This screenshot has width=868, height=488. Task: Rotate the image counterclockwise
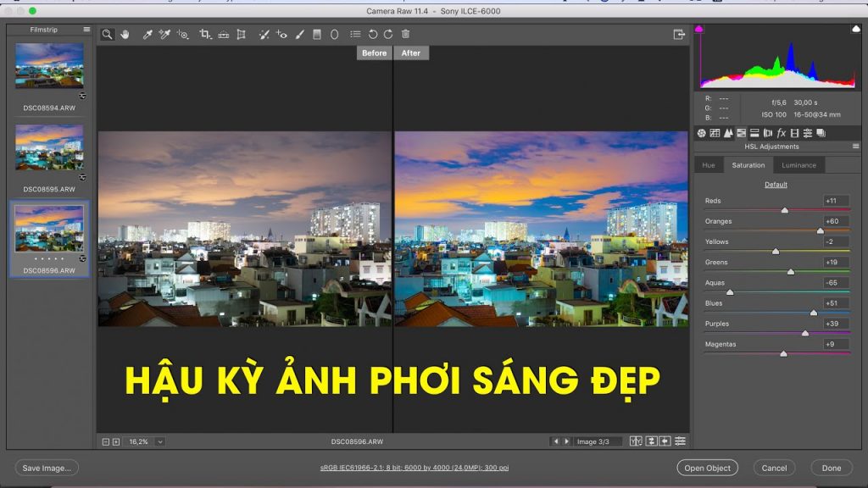[x=371, y=34]
